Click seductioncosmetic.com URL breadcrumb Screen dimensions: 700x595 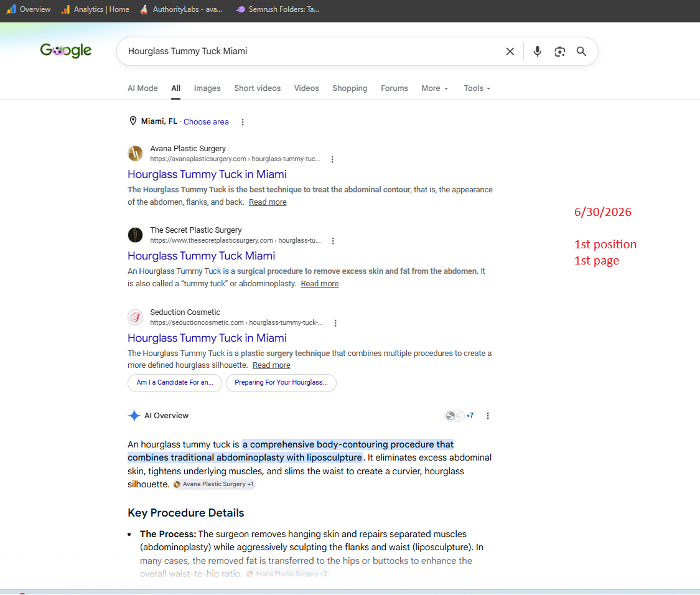pyautogui.click(x=236, y=322)
